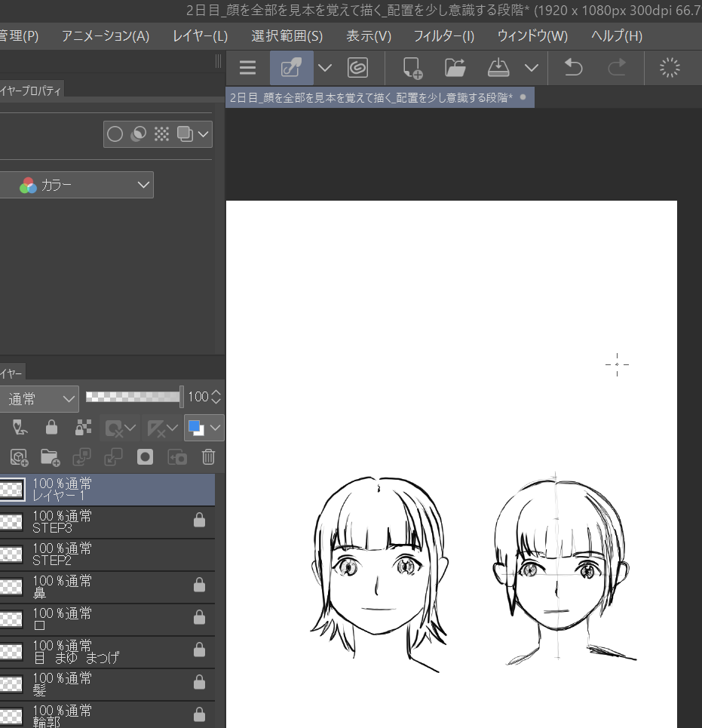The height and width of the screenshot is (728, 702).
Task: Click the レイヤー 1 layer thumbnail
Action: click(x=11, y=490)
